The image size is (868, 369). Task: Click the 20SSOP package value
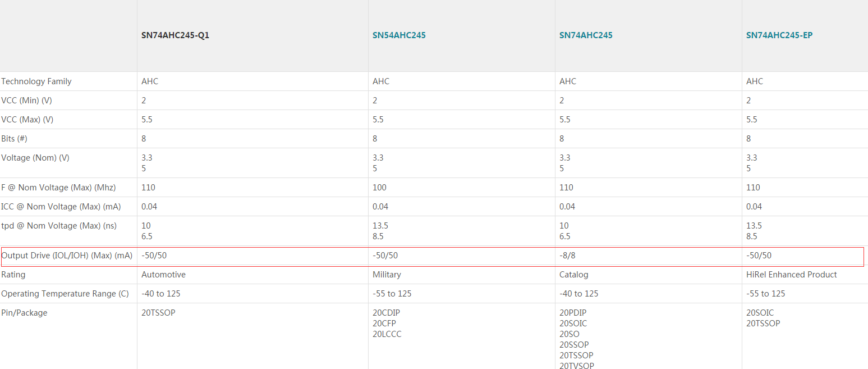(574, 345)
